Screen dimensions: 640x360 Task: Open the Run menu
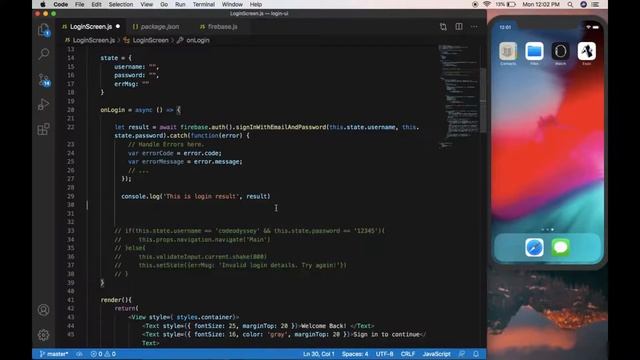(180, 4)
